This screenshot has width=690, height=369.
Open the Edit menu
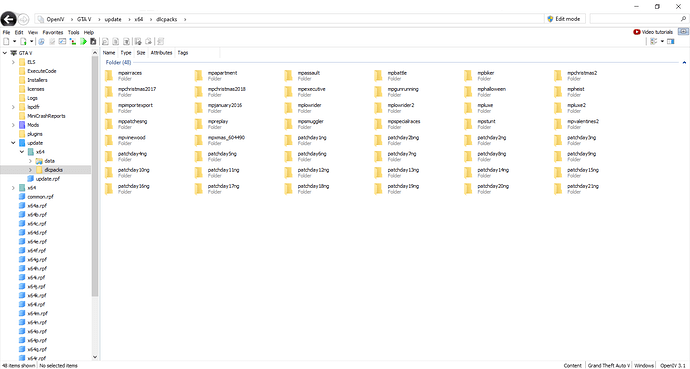coord(19,32)
